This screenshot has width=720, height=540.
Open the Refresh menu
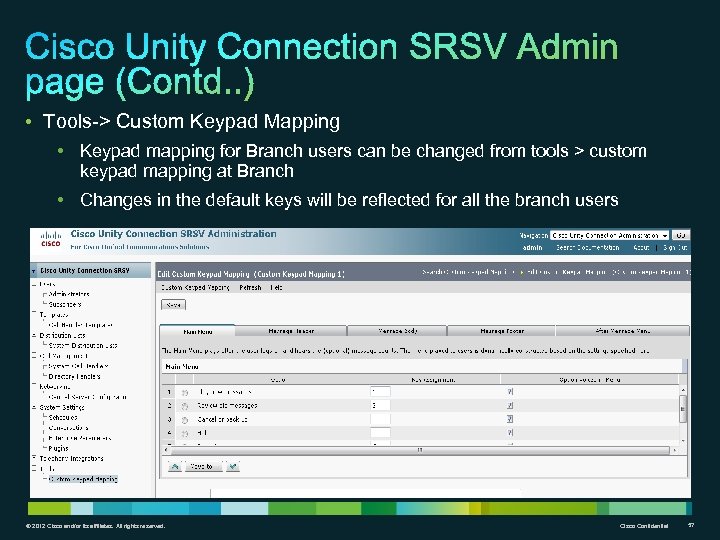pos(250,287)
